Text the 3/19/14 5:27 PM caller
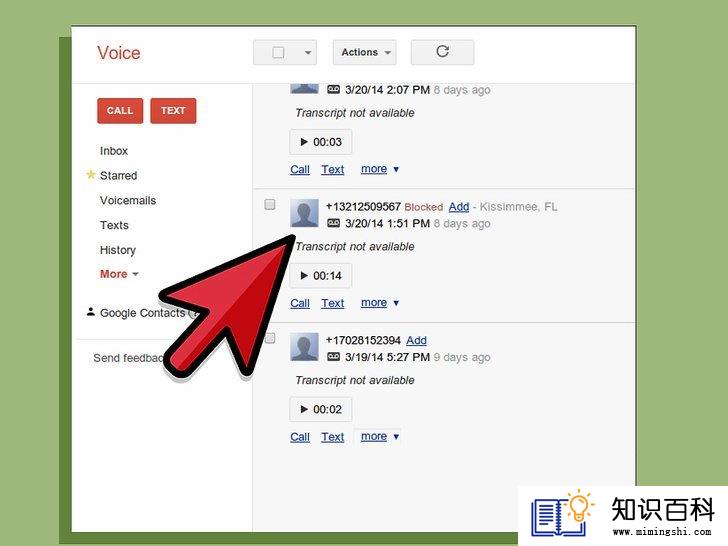Screen dimensions: 728x546 point(332,437)
